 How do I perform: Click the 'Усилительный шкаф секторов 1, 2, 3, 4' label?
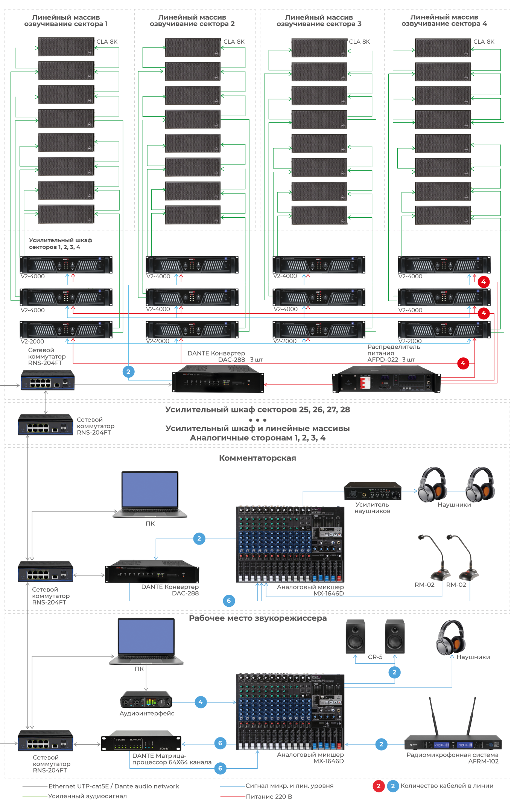pos(61,244)
